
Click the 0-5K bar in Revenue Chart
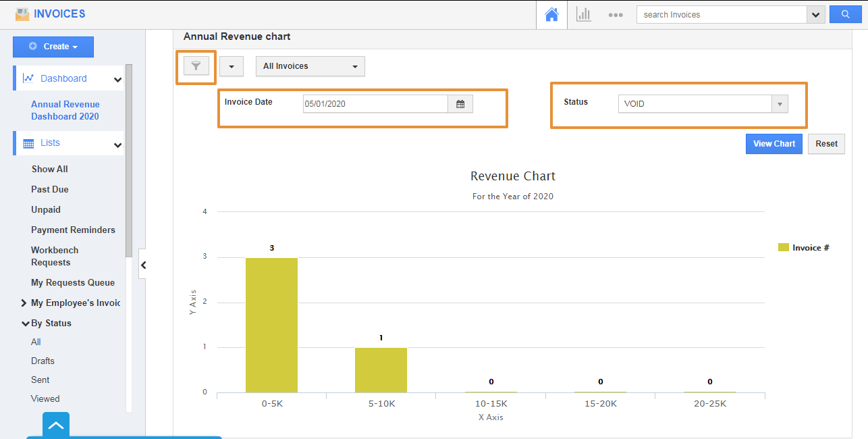(x=271, y=324)
